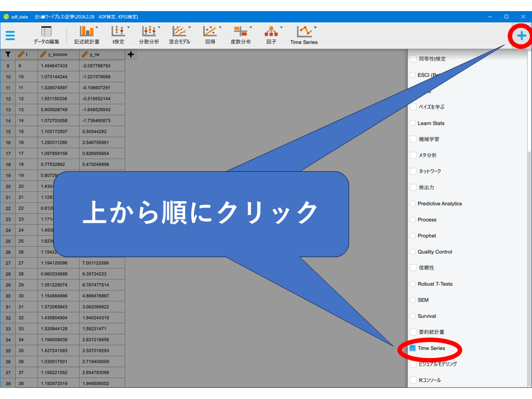Enable the Prophet module checkbox
The image size is (532, 399).
coord(413,236)
